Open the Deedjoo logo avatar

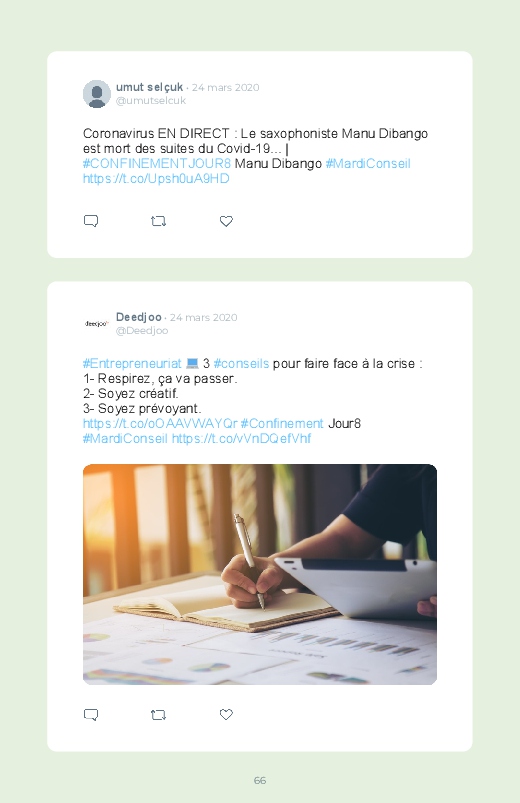point(97,324)
